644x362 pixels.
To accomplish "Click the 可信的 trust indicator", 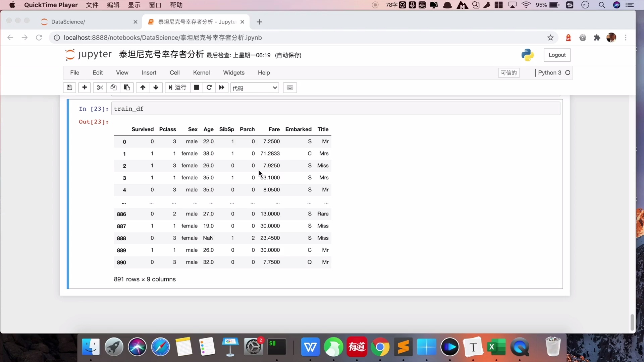I will tap(509, 73).
